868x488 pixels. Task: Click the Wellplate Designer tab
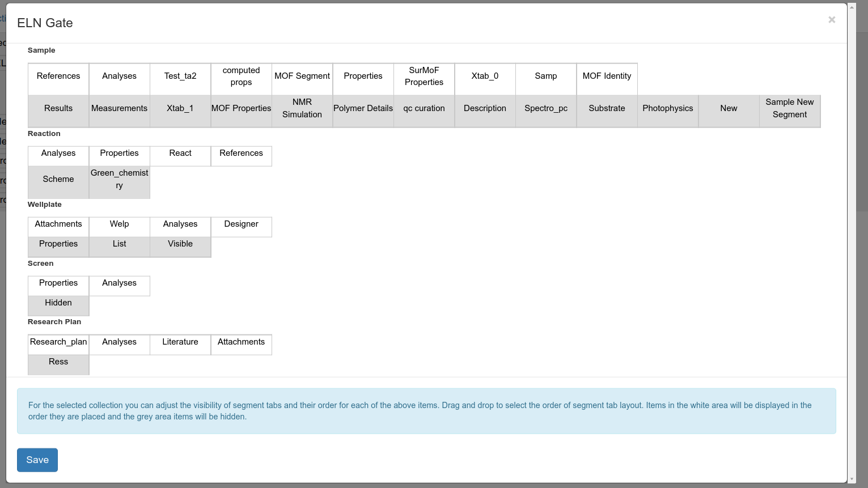[x=241, y=224]
